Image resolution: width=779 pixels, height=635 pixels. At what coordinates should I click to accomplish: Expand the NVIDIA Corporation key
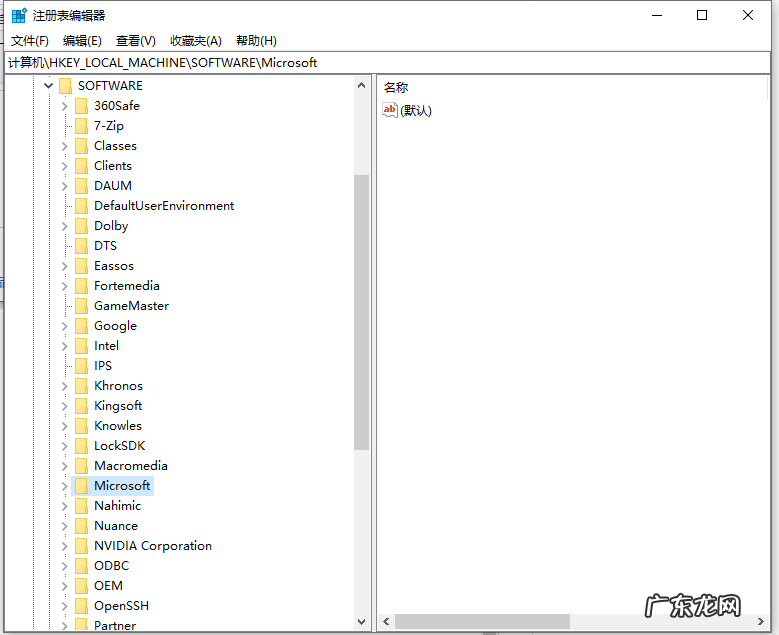[64, 546]
